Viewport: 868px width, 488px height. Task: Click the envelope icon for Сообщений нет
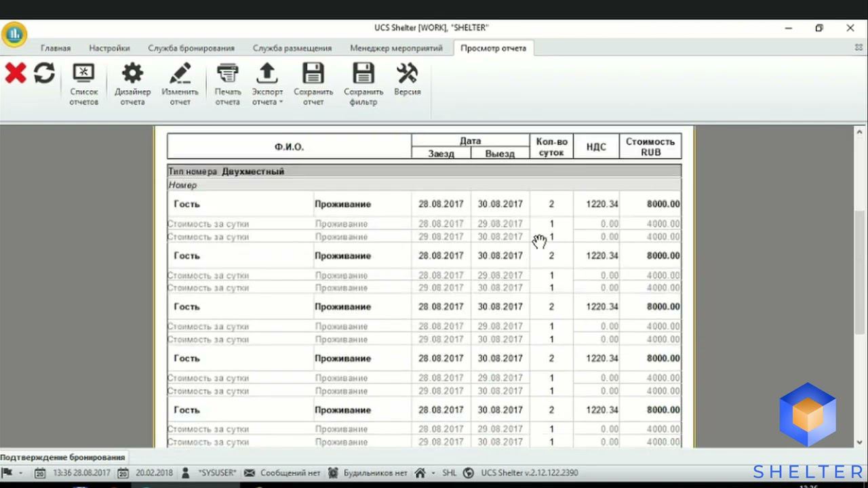249,472
